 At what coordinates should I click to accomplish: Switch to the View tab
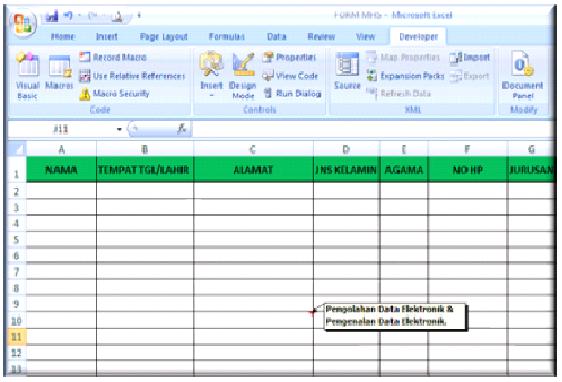click(365, 37)
